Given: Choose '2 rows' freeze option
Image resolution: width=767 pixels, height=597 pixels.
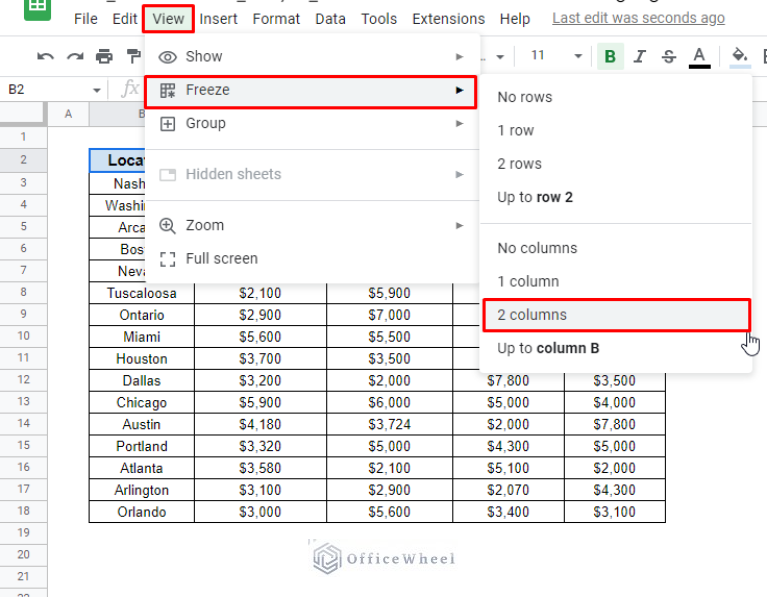Looking at the screenshot, I should tap(616, 164).
